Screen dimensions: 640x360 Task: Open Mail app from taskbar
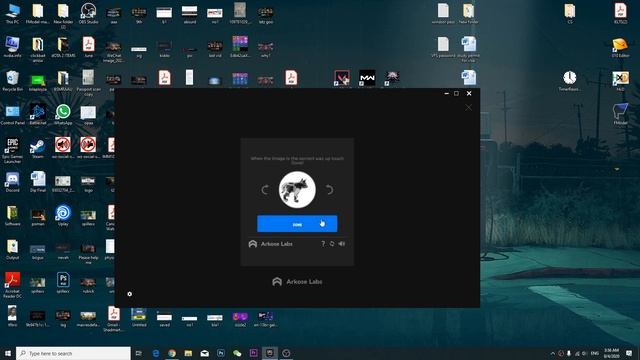204,353
